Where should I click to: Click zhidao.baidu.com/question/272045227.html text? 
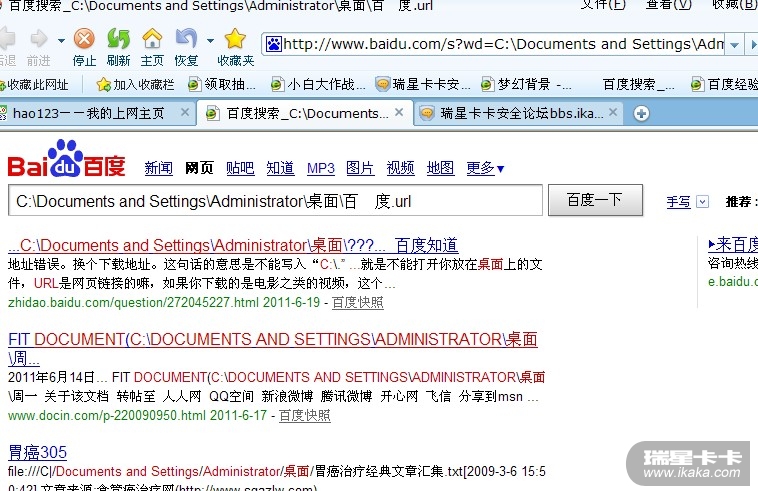(x=133, y=303)
